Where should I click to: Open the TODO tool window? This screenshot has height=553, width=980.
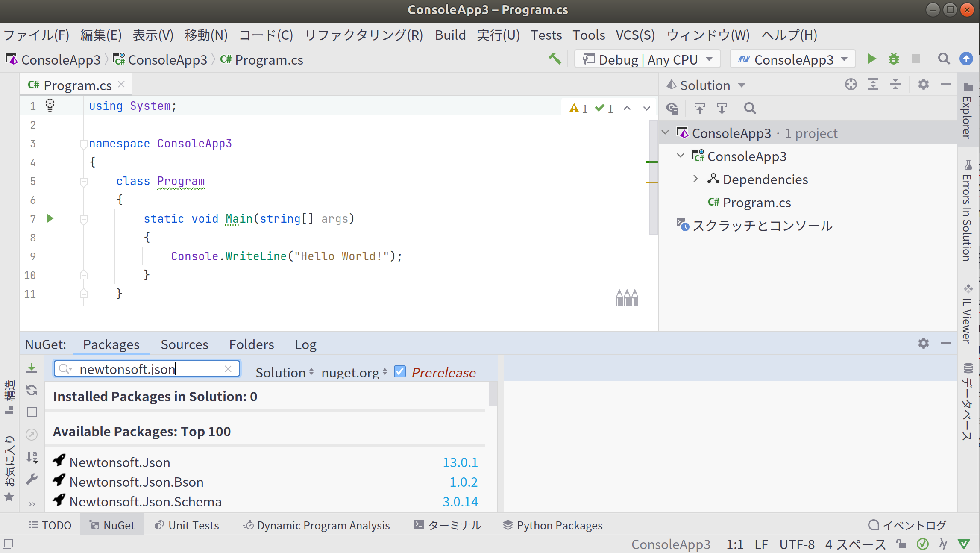(x=50, y=525)
